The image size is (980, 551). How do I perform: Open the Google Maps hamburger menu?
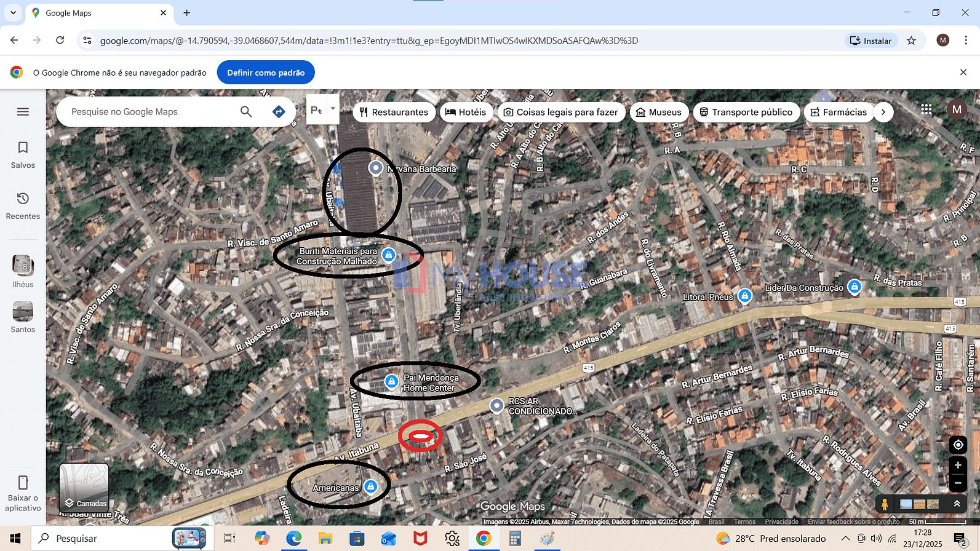tap(23, 112)
